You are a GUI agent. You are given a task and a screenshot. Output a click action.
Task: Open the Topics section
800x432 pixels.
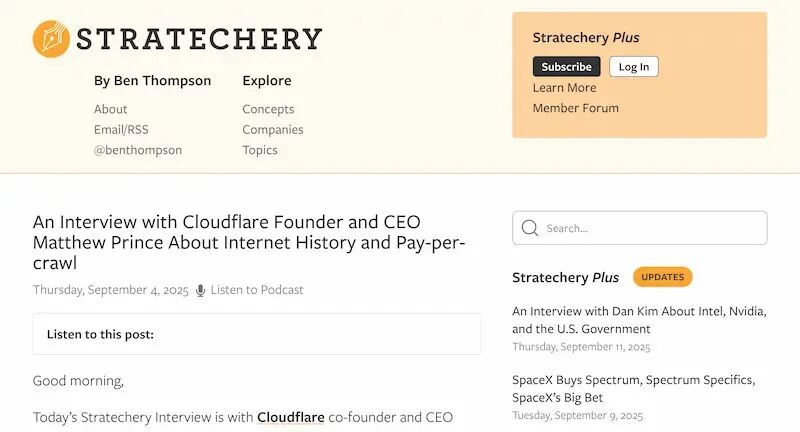(260, 150)
